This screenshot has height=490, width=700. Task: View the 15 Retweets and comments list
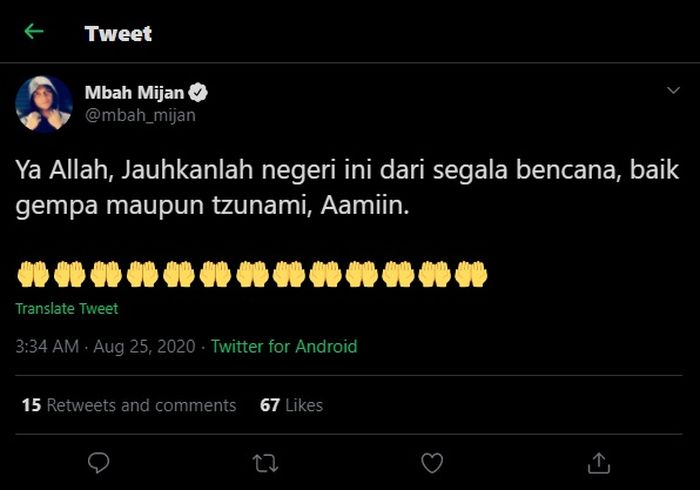pos(129,405)
